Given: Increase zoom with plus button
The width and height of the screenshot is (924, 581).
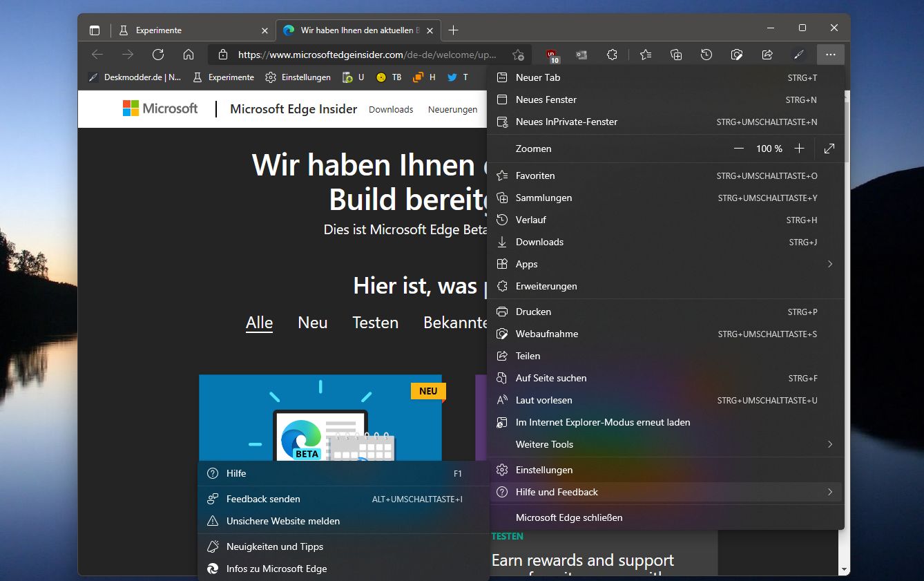Looking at the screenshot, I should [x=799, y=149].
